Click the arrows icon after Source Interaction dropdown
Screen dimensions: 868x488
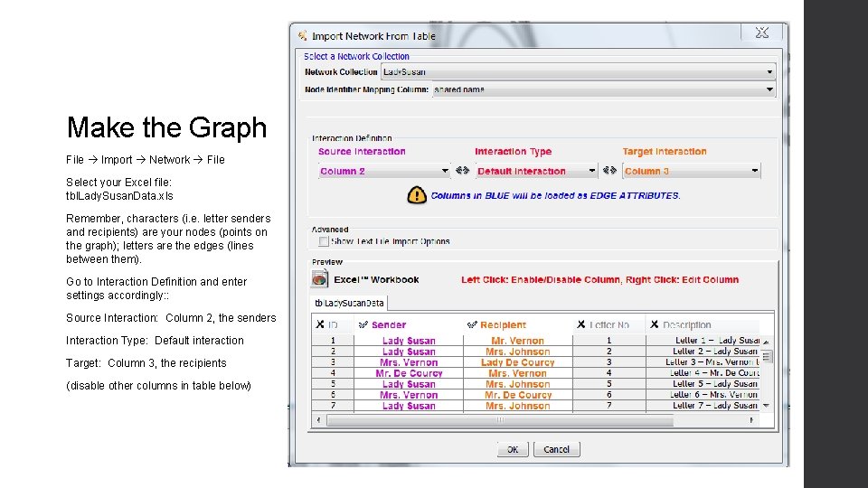point(462,171)
